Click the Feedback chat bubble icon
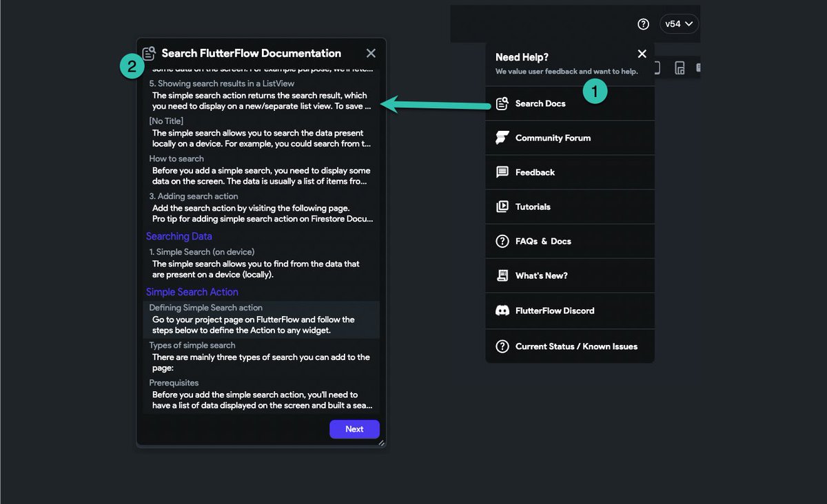Screen dimensions: 827x504 tap(502, 172)
